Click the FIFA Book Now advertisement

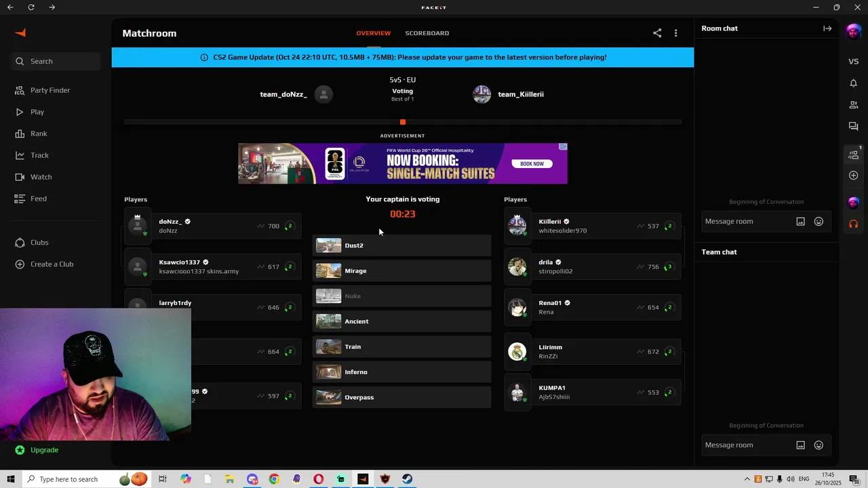pyautogui.click(x=532, y=163)
